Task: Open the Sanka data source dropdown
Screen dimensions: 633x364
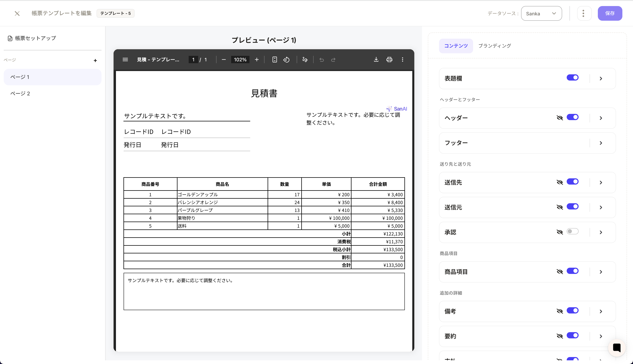Action: pos(541,13)
